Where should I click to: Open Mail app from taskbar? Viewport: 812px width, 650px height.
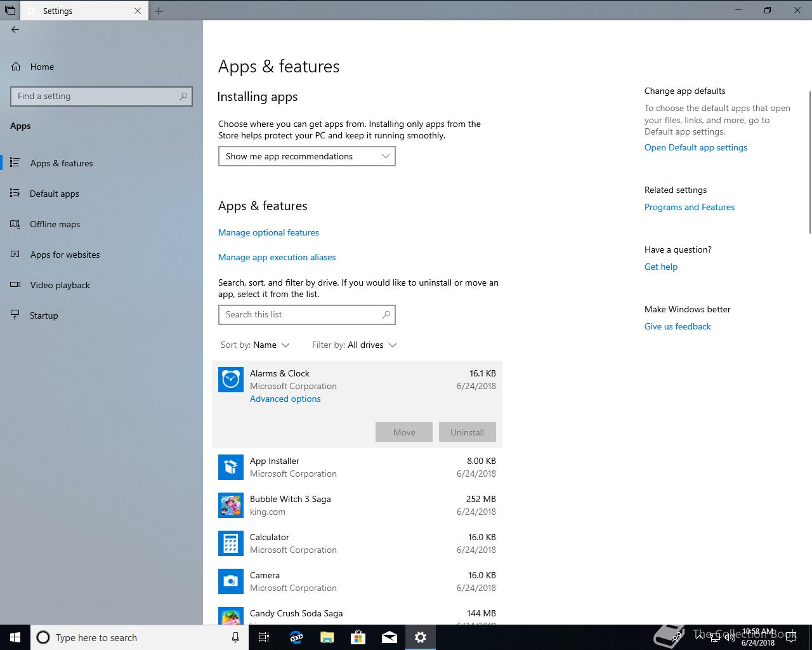point(390,637)
